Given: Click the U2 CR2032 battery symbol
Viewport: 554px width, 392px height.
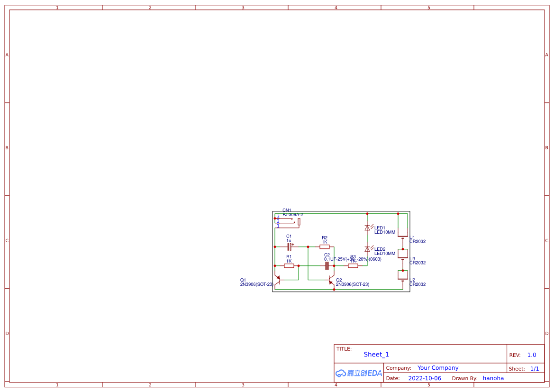Looking at the screenshot, I should point(402,275).
